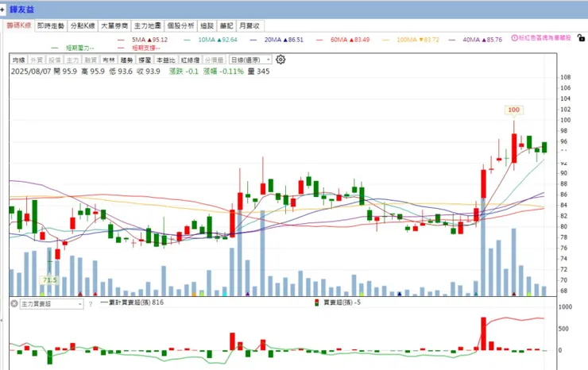
Task: Click the 鋒友益 stock name title
Action: 21,10
